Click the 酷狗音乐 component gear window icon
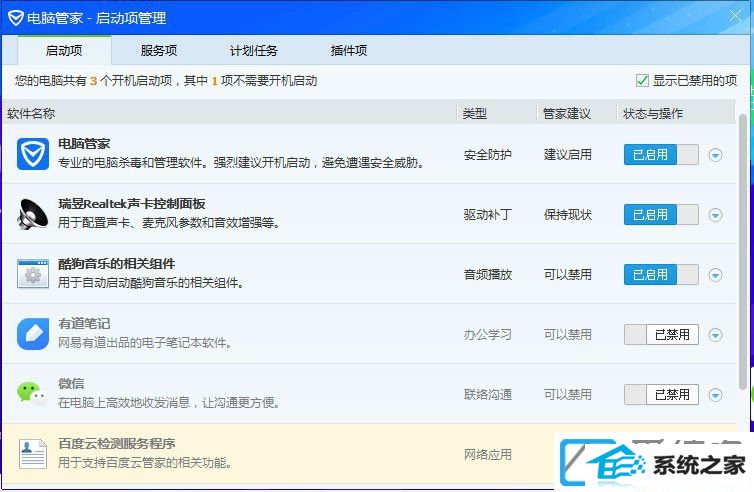This screenshot has height=492, width=754. 33,274
